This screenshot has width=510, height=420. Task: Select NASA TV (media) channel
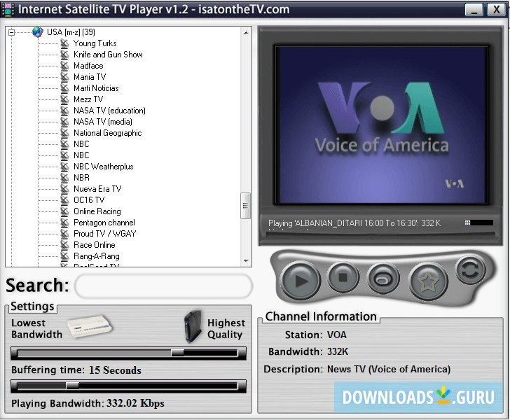pos(103,122)
